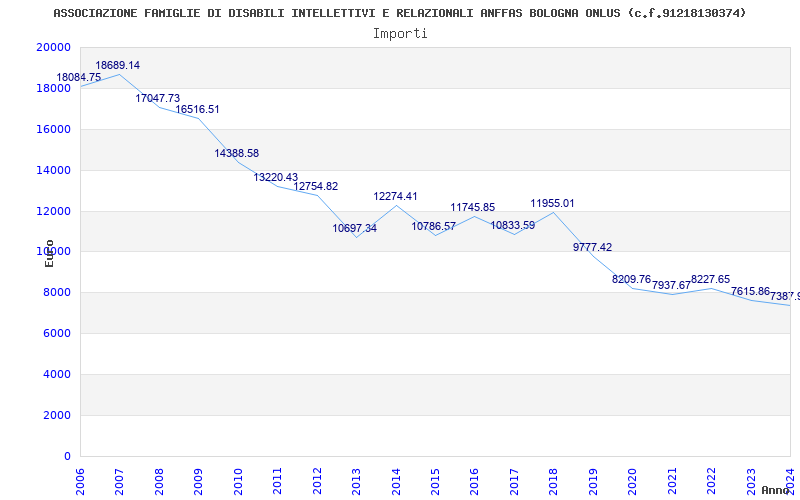The image size is (800, 500).
Task: Select data label 11955.01
Action: coord(553,203)
